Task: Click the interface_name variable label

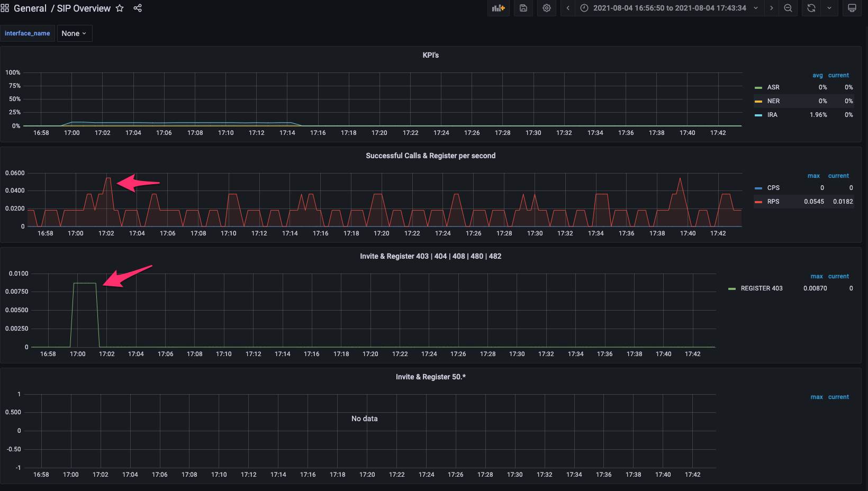Action: click(28, 33)
